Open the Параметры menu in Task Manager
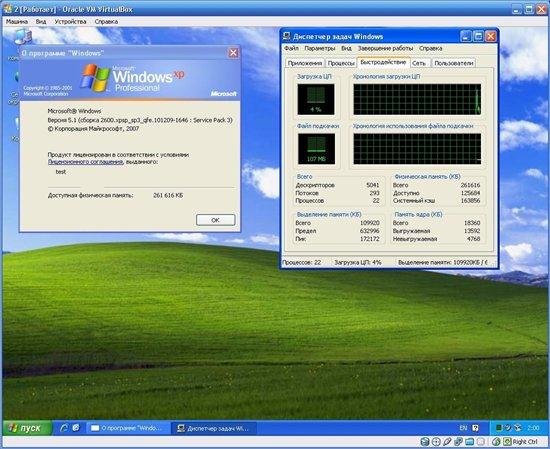 [x=320, y=48]
